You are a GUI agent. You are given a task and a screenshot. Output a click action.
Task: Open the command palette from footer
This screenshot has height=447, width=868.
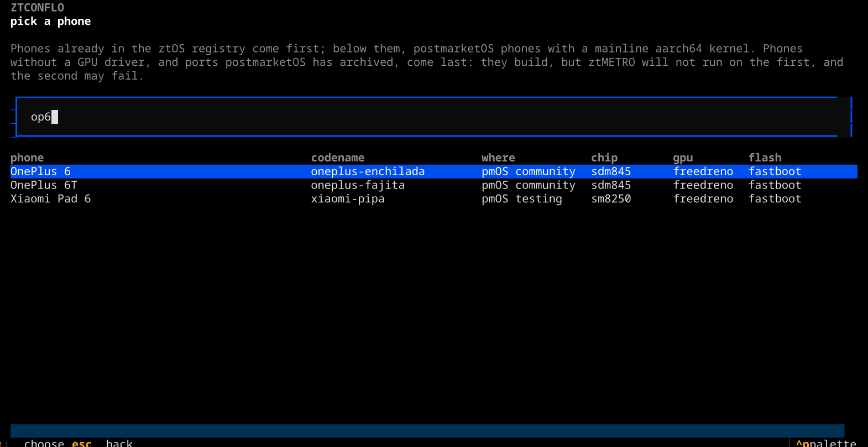(826, 443)
